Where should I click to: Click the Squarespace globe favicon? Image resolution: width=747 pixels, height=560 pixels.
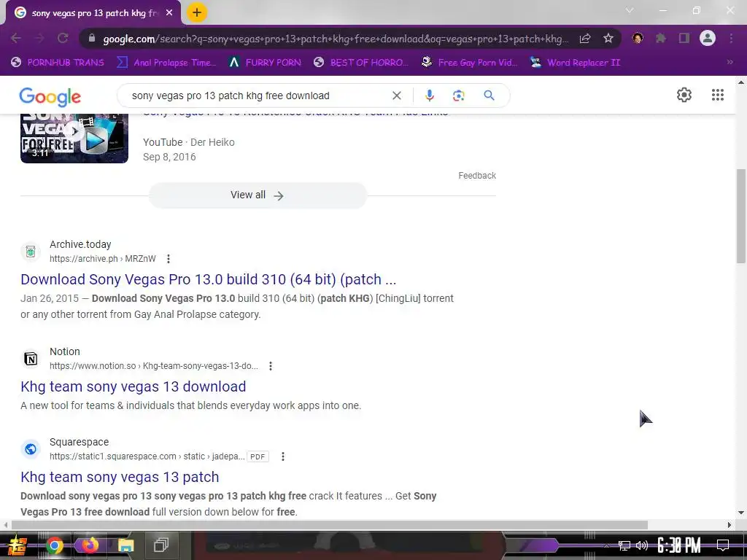point(31,449)
